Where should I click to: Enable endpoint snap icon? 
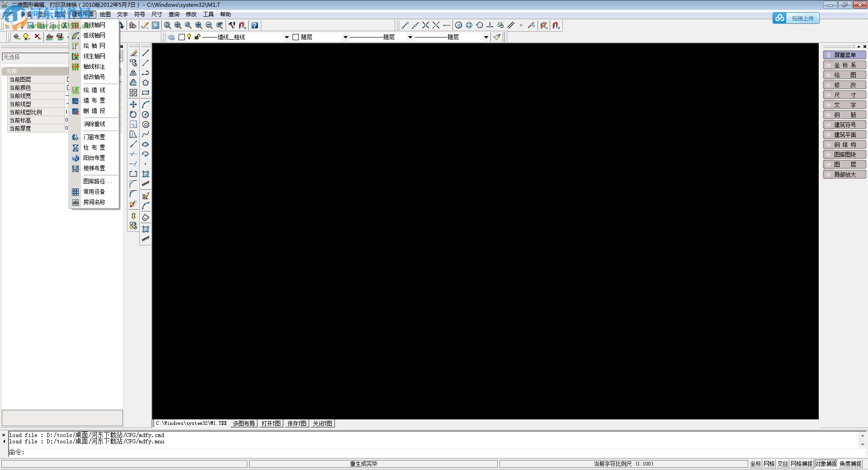[405, 25]
